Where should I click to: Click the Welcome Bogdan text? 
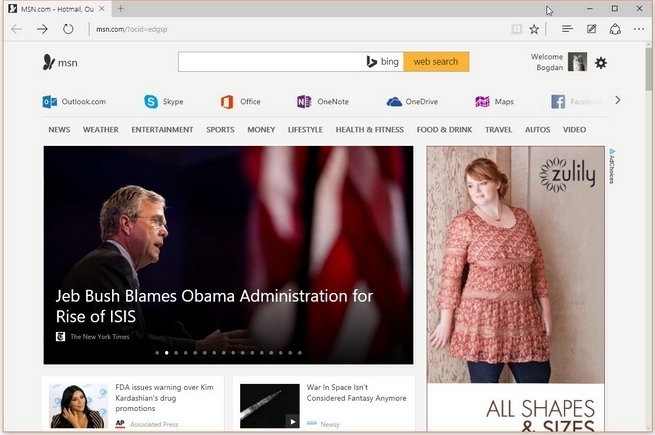(547, 62)
